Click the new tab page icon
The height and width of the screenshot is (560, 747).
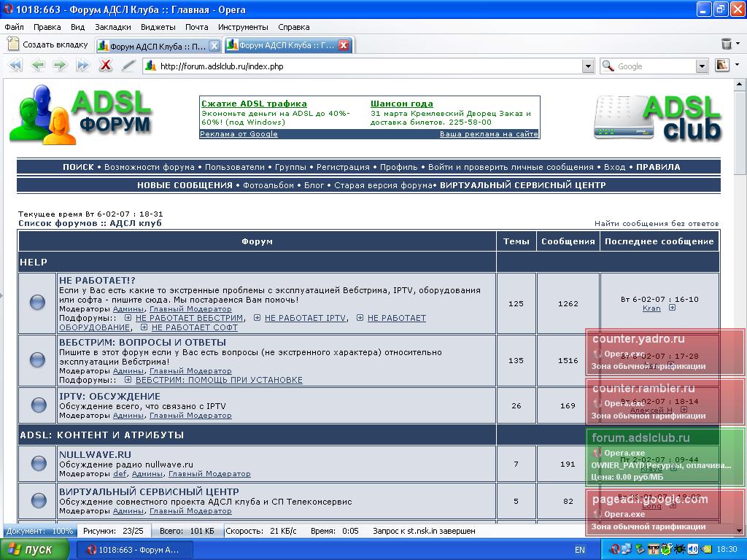pos(13,44)
